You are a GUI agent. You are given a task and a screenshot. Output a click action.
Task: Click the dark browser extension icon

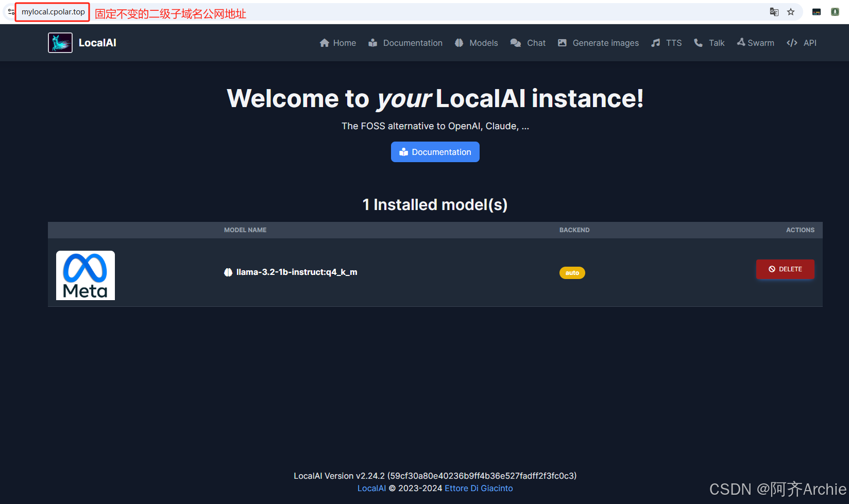pyautogui.click(x=817, y=12)
